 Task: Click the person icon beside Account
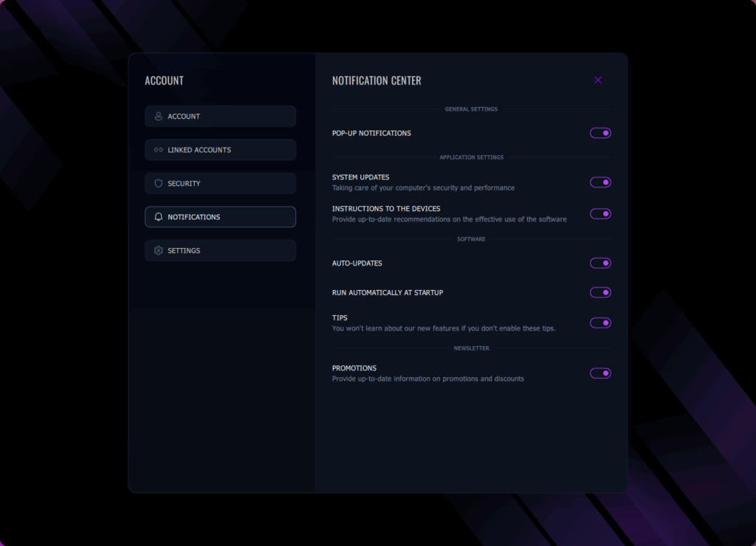click(x=158, y=117)
